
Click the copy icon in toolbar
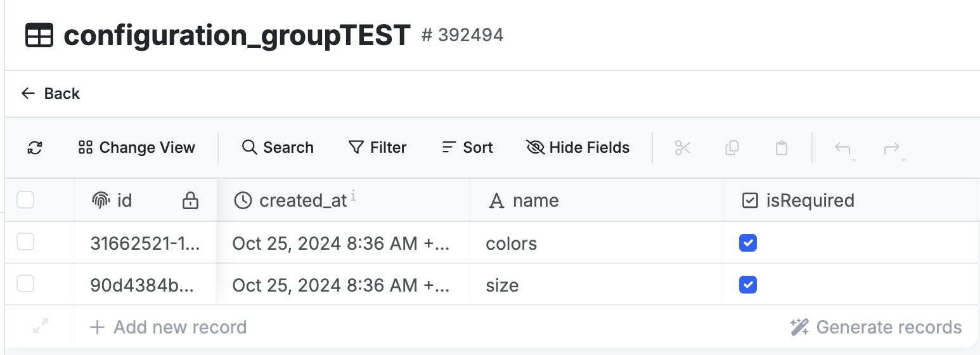pos(732,148)
